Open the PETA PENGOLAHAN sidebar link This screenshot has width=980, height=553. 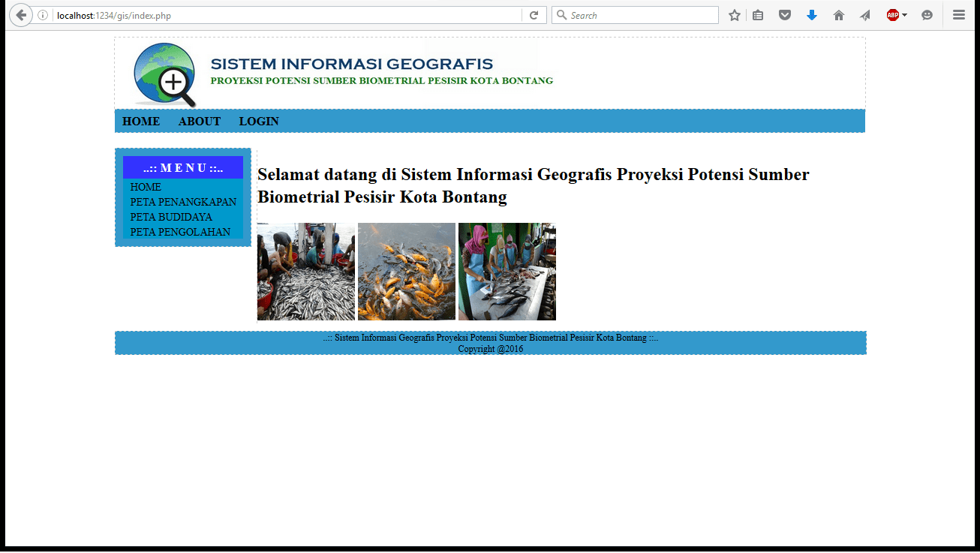click(180, 232)
